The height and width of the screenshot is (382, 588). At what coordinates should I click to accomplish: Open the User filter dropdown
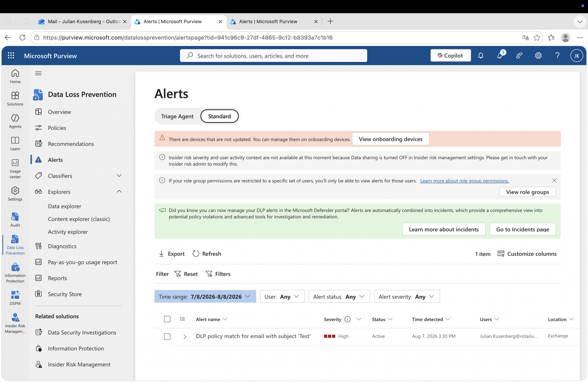[282, 296]
